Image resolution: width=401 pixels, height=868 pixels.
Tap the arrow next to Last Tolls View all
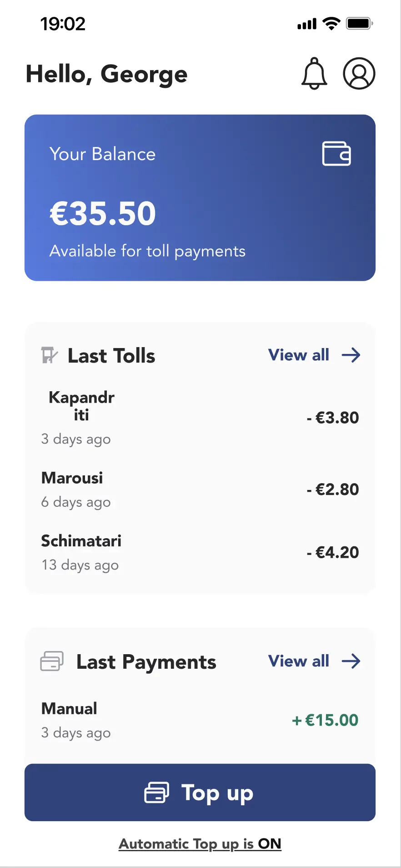(351, 355)
